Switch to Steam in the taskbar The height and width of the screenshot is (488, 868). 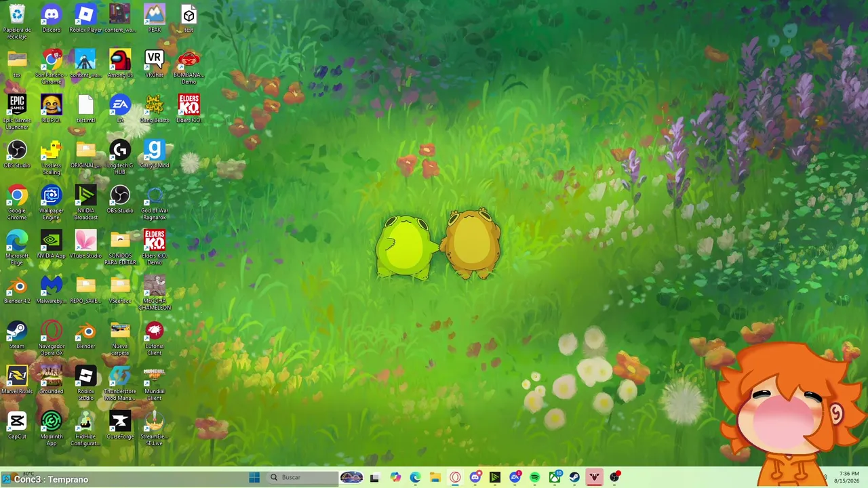(x=574, y=477)
